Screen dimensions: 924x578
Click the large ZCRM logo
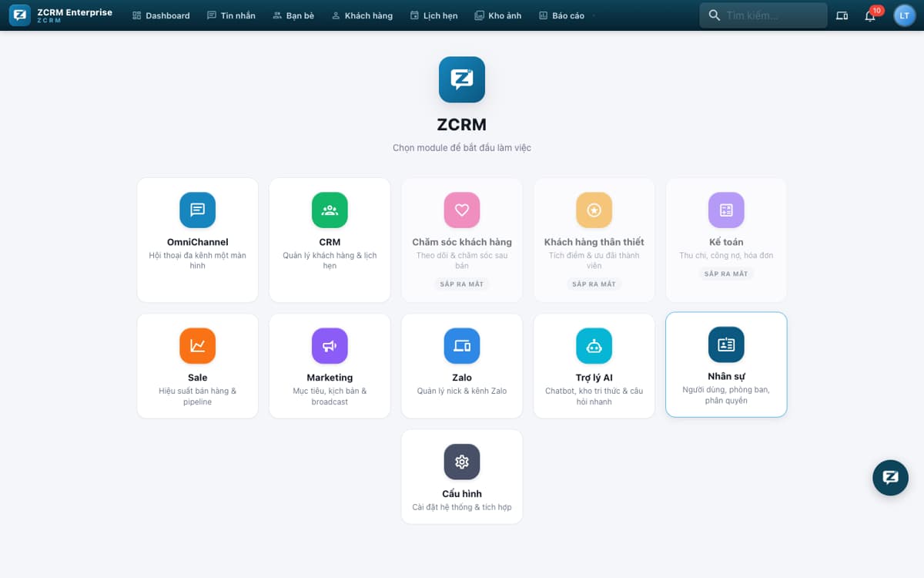(x=462, y=79)
